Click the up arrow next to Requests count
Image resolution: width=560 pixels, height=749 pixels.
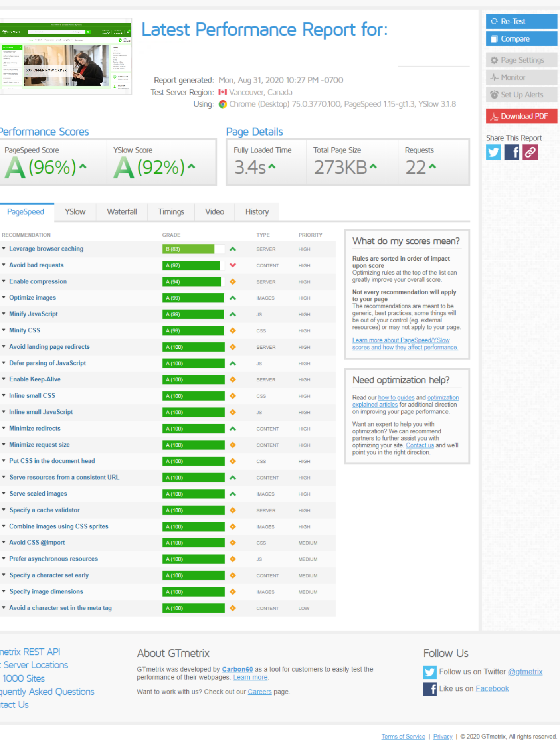[x=432, y=166]
